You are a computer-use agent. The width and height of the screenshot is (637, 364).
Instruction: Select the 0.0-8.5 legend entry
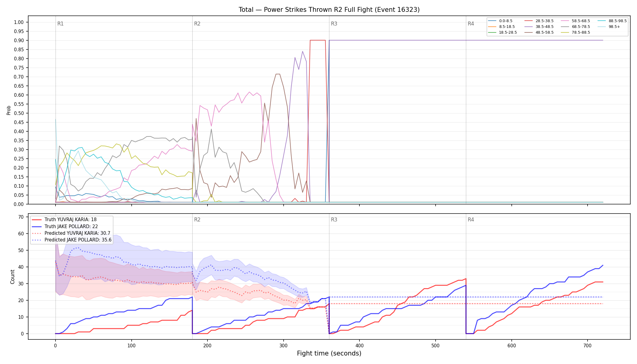[500, 21]
